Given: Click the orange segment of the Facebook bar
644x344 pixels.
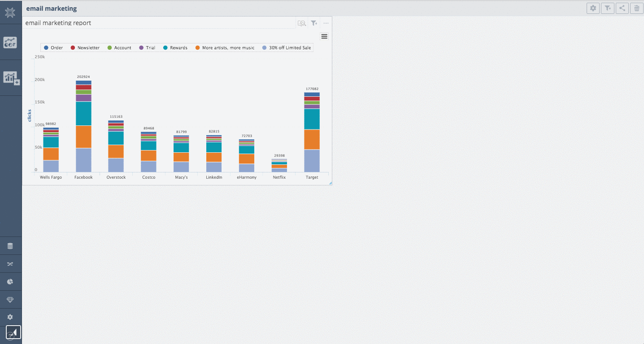Looking at the screenshot, I should point(83,137).
